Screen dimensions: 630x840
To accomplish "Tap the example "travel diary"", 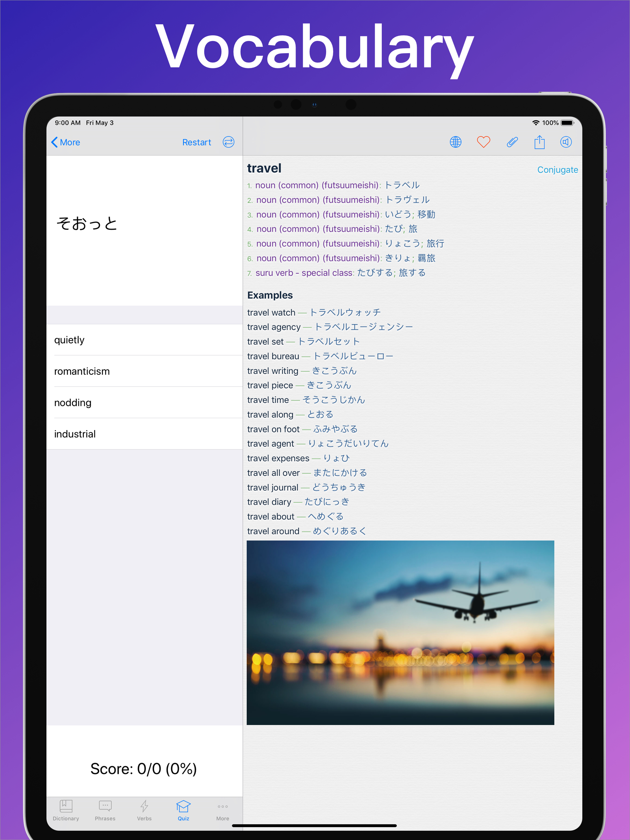I will coord(269,502).
